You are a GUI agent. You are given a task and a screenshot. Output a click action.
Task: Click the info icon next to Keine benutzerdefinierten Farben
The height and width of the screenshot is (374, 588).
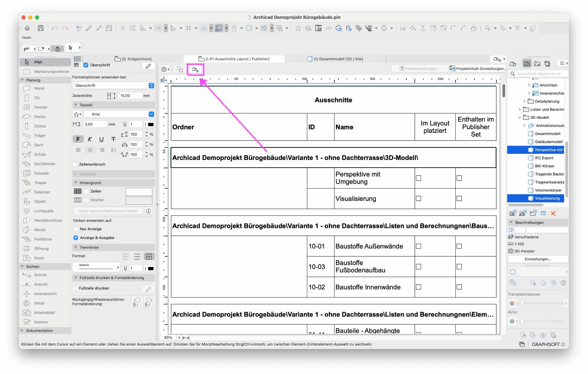pyautogui.click(x=148, y=211)
